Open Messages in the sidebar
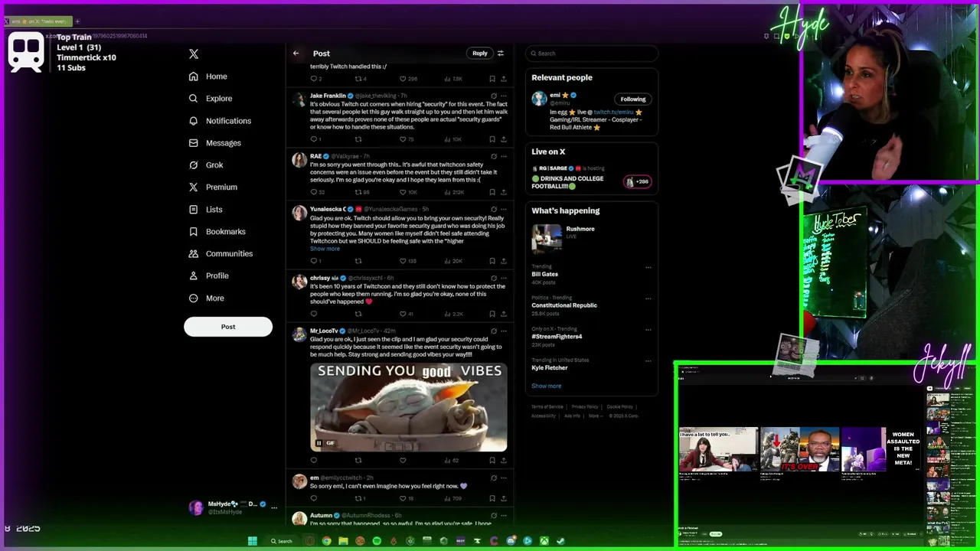The image size is (980, 551). tap(214, 143)
